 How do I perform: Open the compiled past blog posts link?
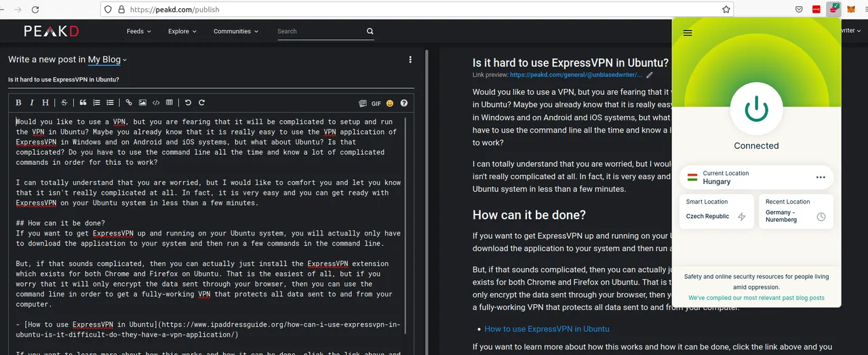756,298
